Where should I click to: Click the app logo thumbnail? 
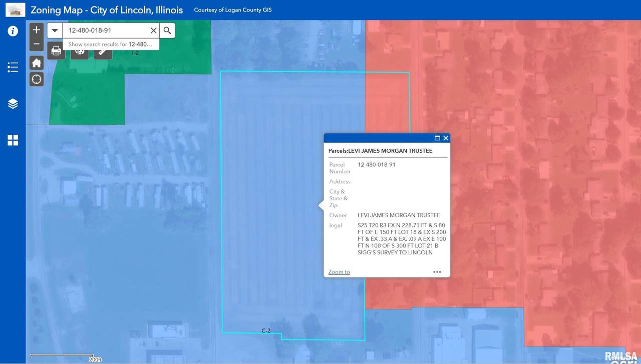tap(16, 10)
